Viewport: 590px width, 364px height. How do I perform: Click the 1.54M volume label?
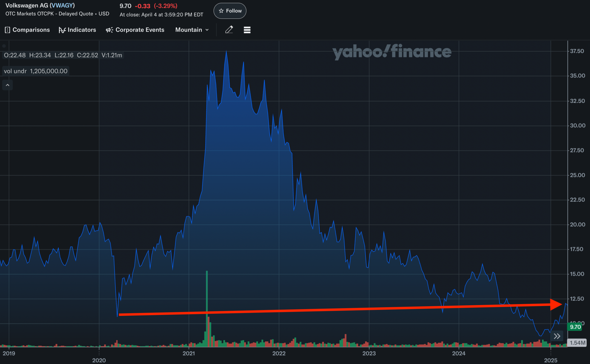pos(577,343)
